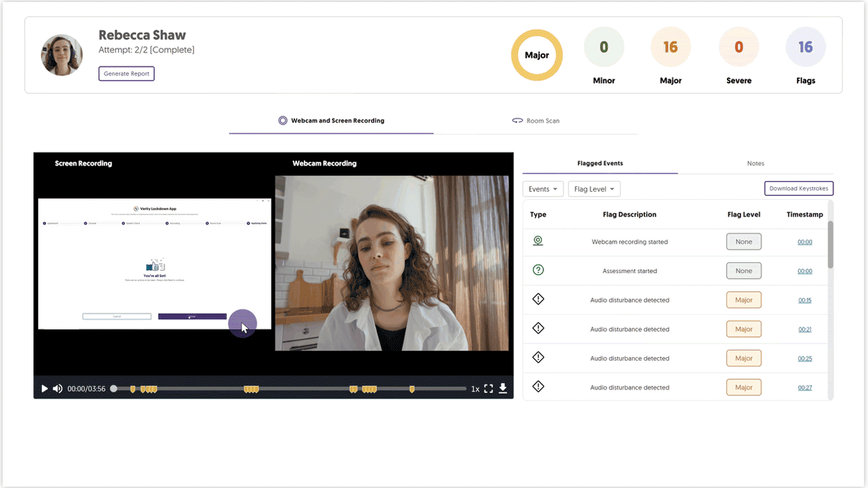Click warning icon for 00:27 audio disturbance

pyautogui.click(x=538, y=387)
